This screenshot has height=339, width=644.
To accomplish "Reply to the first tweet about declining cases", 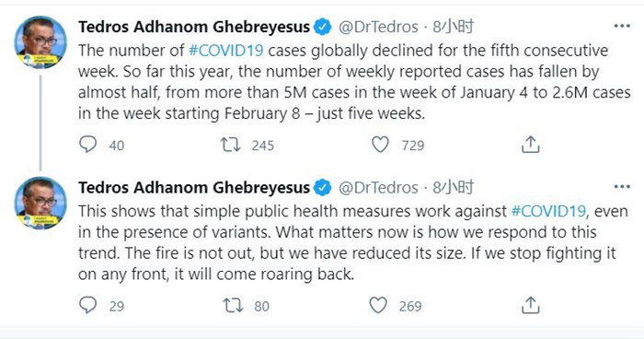I will coord(88,145).
